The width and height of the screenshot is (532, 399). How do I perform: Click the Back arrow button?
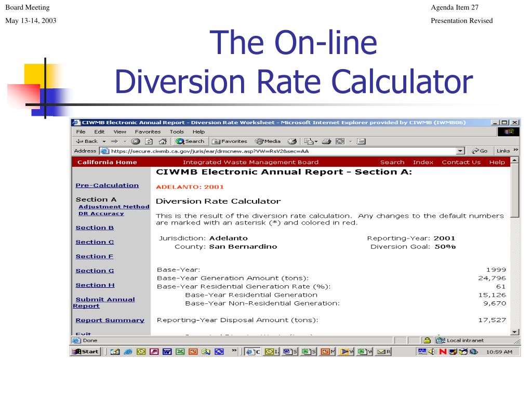(87, 141)
